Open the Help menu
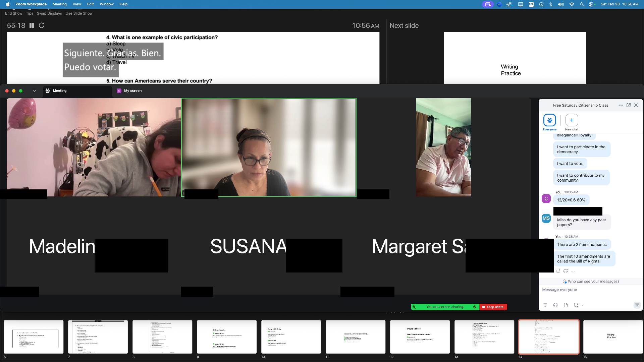 (x=123, y=4)
